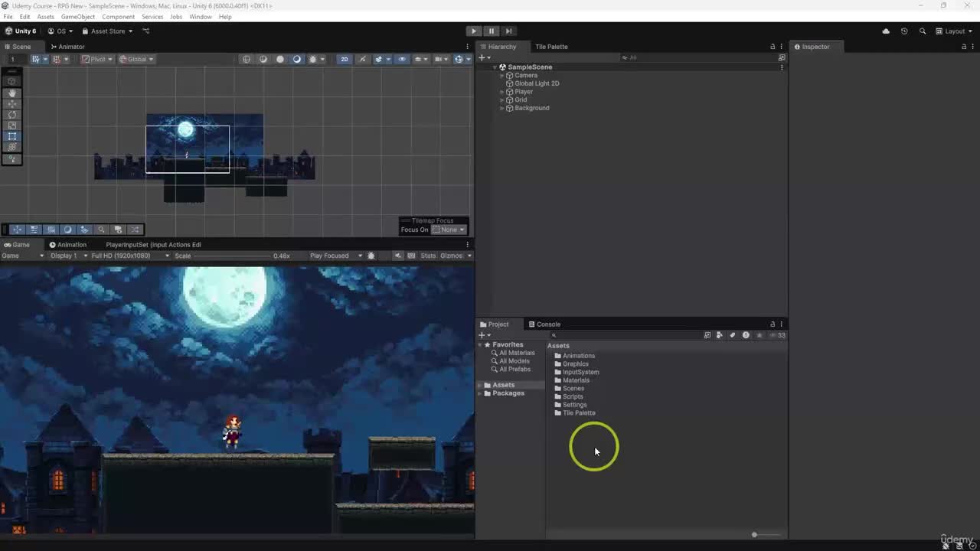
Task: Open the File menu
Action: 8,17
